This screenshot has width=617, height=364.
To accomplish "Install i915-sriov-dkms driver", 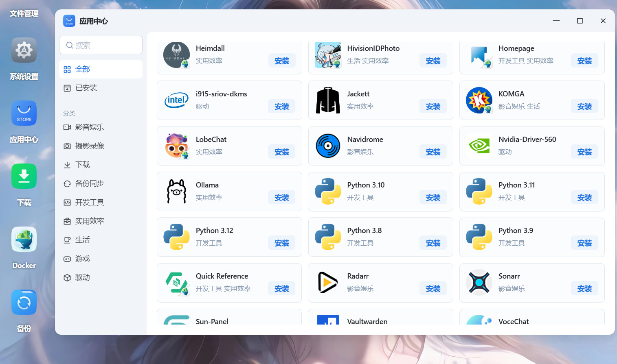I will click(x=282, y=106).
